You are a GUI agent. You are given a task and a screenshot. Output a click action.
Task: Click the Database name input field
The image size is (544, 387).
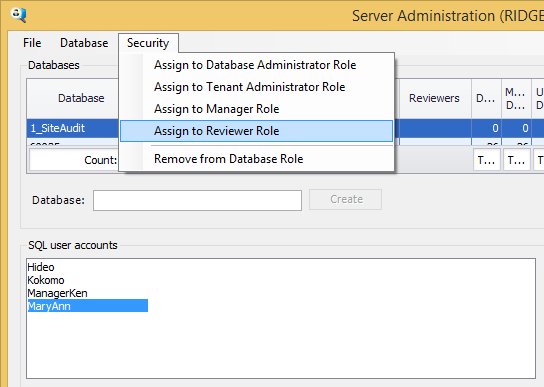click(197, 200)
